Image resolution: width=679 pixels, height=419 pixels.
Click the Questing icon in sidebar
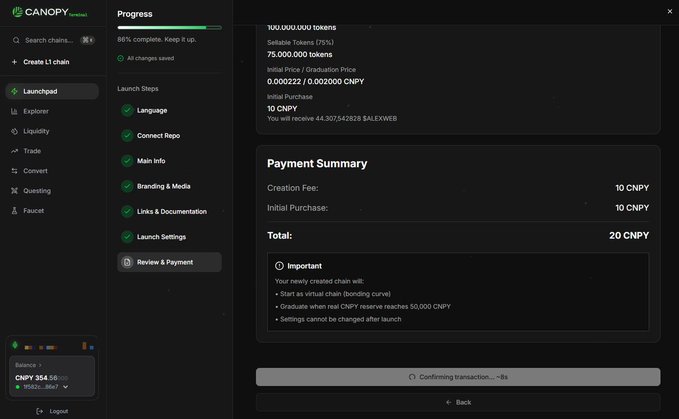tap(14, 190)
